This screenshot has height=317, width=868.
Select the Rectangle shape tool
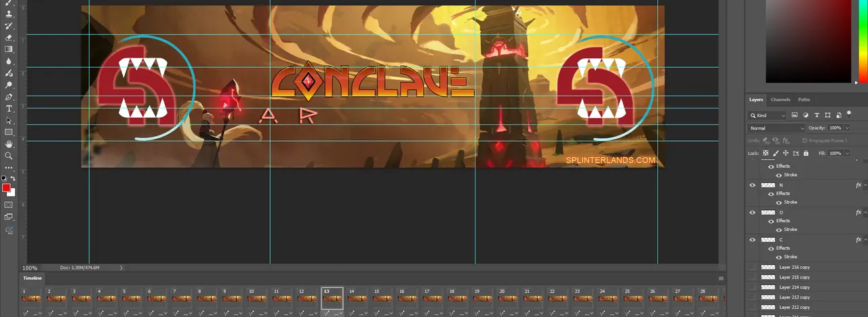coord(9,132)
